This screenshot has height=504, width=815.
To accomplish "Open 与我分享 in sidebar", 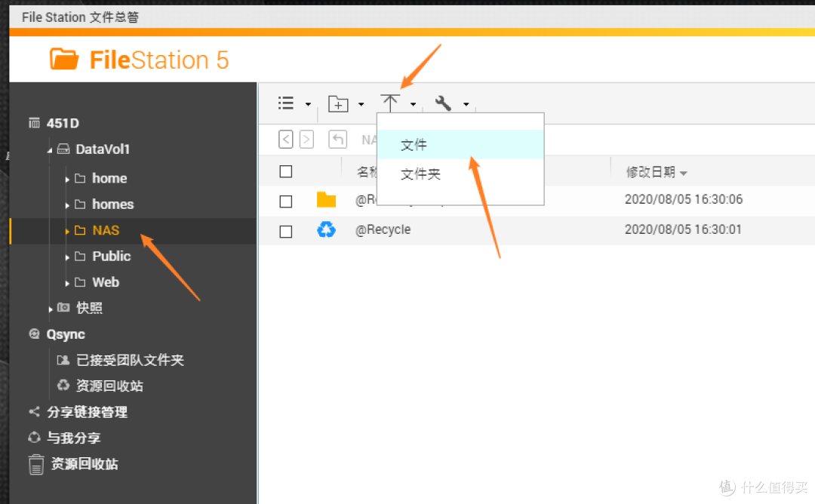I will (73, 438).
